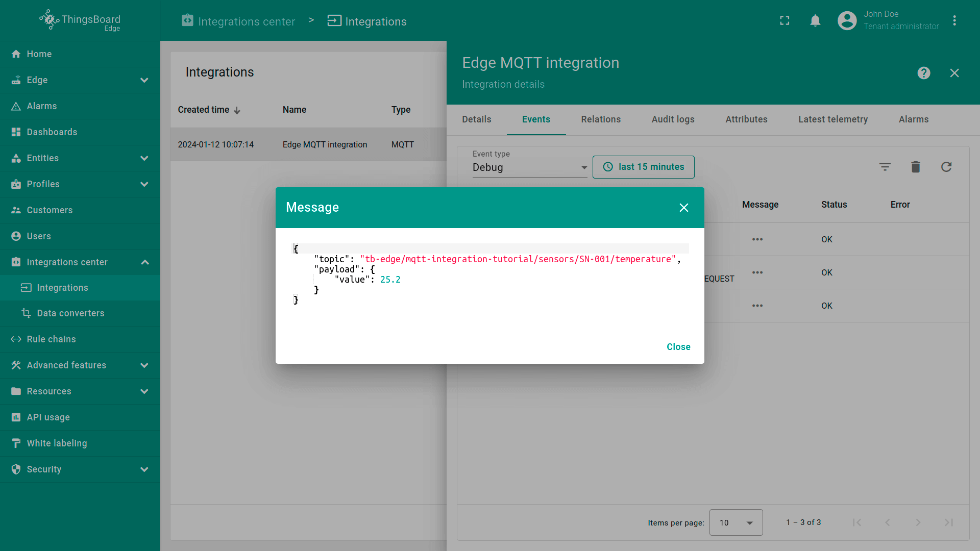Open the help question mark icon
This screenshot has width=980, height=551.
pos(923,73)
